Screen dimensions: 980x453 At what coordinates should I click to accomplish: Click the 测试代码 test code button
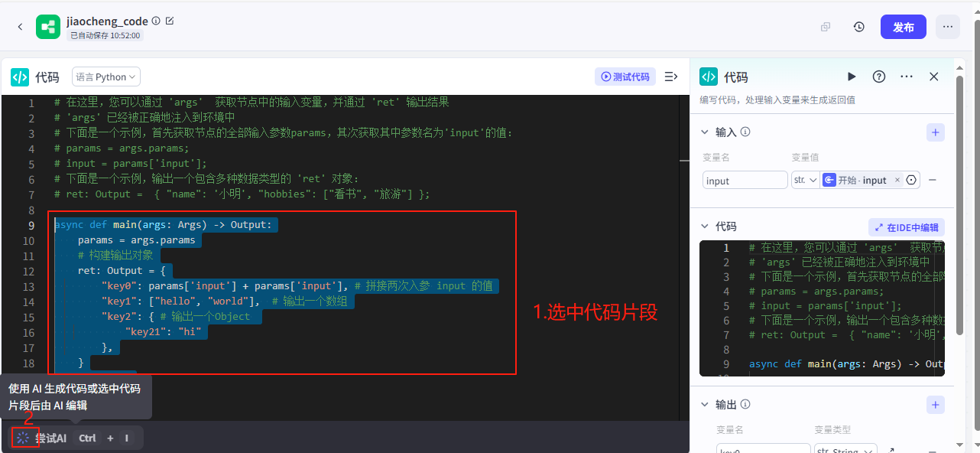[x=625, y=77]
